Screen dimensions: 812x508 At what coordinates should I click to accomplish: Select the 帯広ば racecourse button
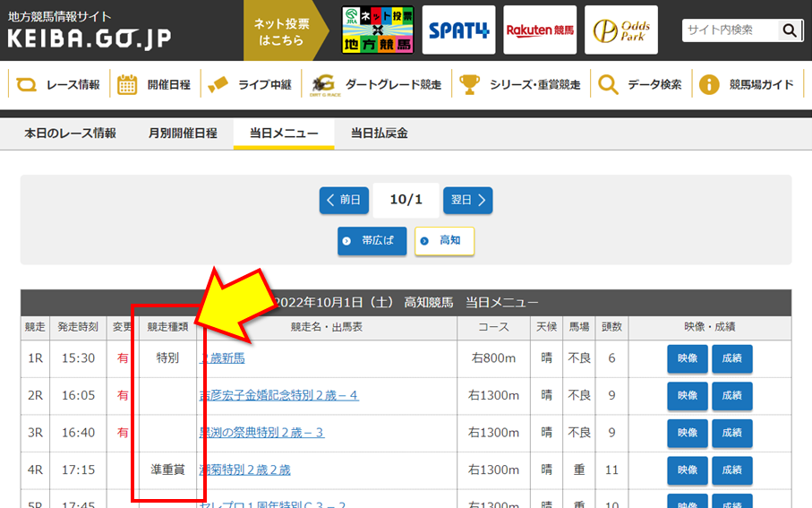pyautogui.click(x=372, y=241)
